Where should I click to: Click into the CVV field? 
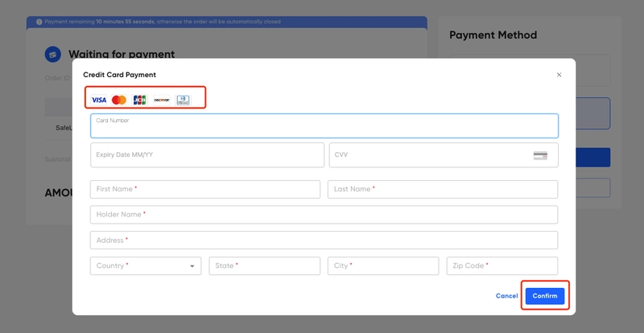click(x=444, y=154)
